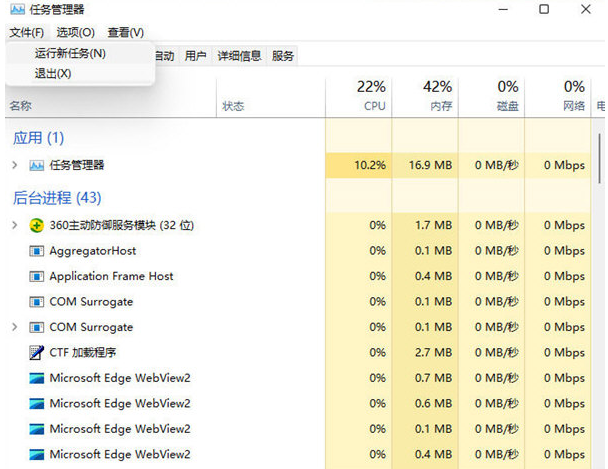The image size is (608, 469).
Task: Switch to the 用户 tab
Action: [195, 56]
